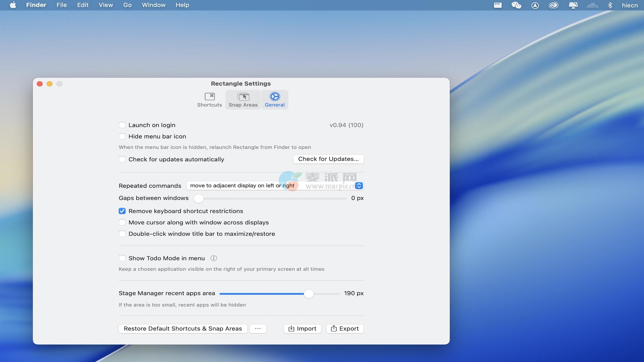Switch to Snap Areas icon tab
This screenshot has height=362, width=644.
[x=243, y=100]
